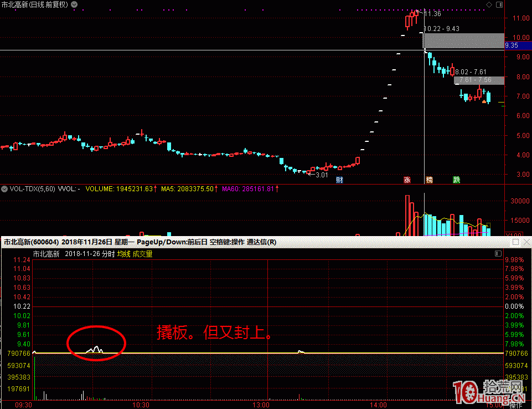The width and height of the screenshot is (532, 409).
Task: Open the 操作 menu at the bottom right
Action: 516,405
